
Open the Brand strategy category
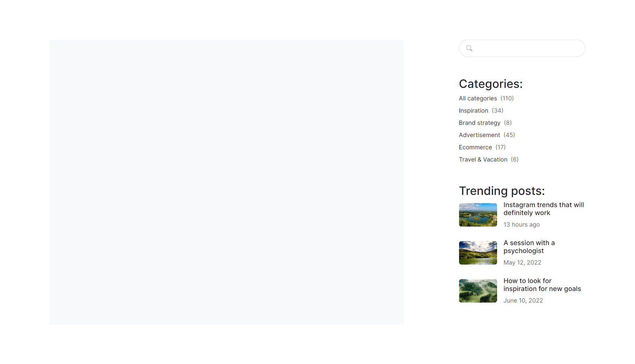[x=480, y=123]
